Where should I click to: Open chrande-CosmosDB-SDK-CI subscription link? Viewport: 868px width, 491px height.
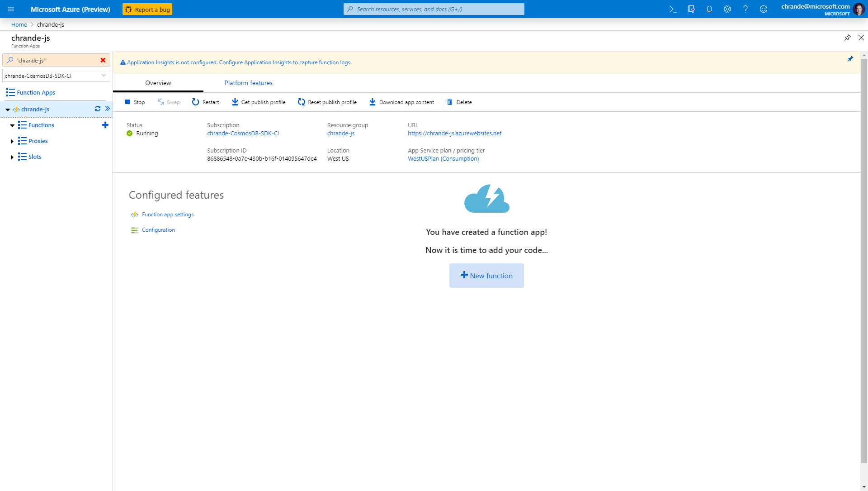tap(243, 133)
